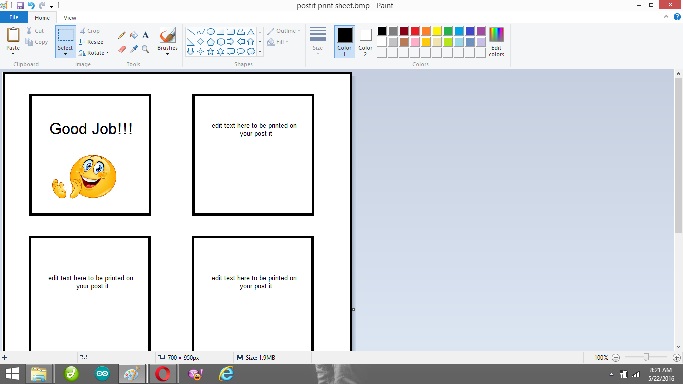Select the Color picker eyedropper tool
Image resolution: width=683 pixels, height=384 pixels.
[134, 49]
